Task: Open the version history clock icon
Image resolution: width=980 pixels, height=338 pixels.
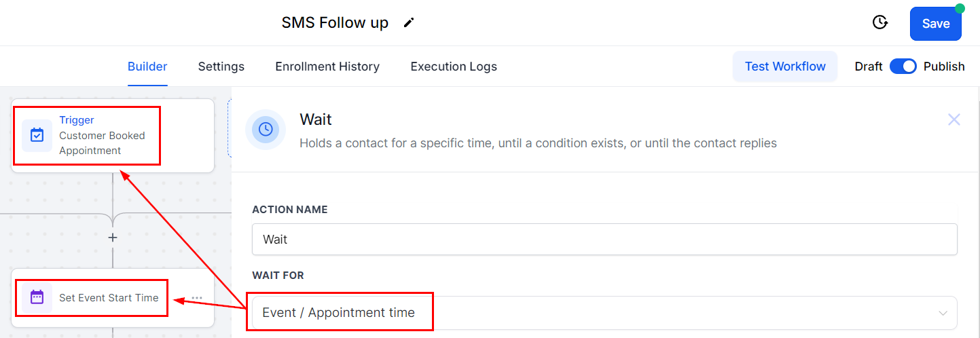Action: click(x=880, y=22)
